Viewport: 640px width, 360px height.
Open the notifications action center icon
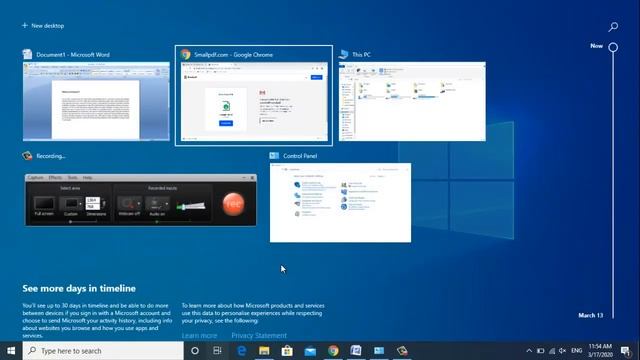point(625,351)
